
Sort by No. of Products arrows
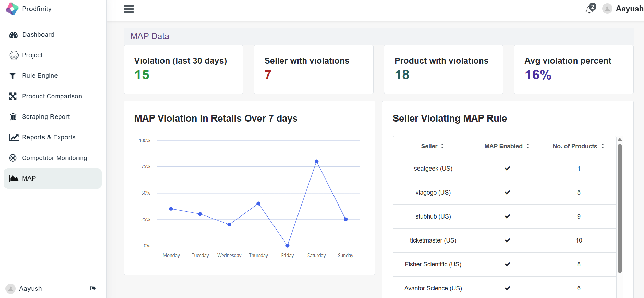(x=603, y=146)
